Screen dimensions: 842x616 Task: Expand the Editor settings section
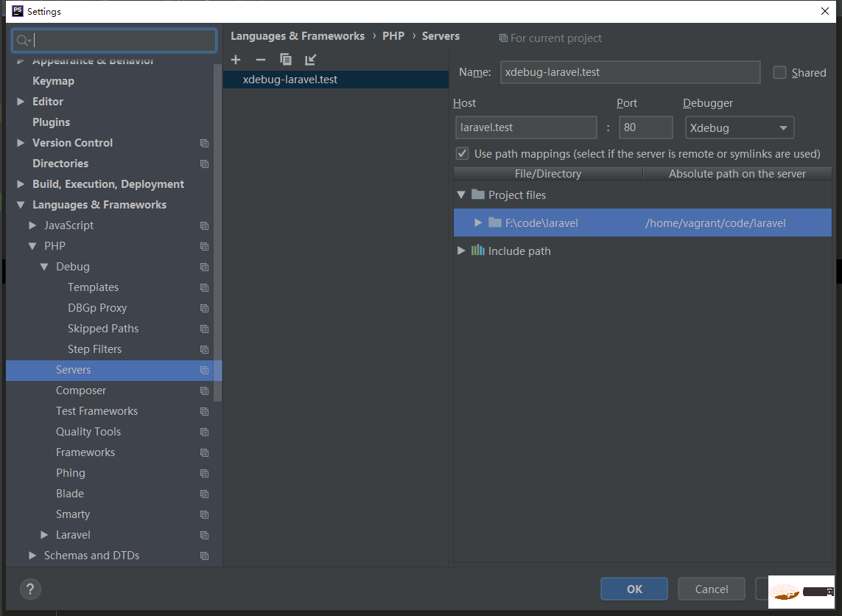point(21,102)
